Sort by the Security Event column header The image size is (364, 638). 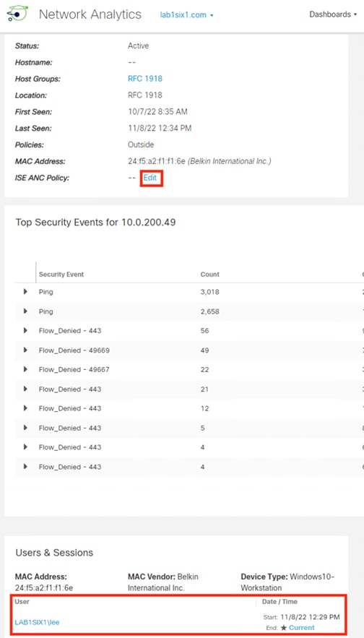pos(61,275)
